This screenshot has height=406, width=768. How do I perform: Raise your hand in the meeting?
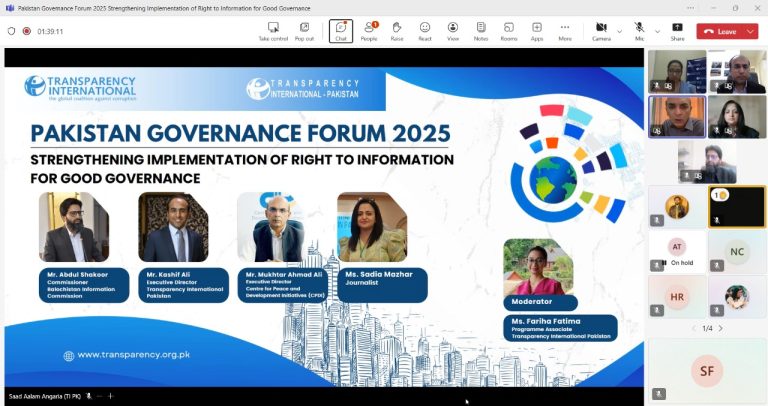397,30
